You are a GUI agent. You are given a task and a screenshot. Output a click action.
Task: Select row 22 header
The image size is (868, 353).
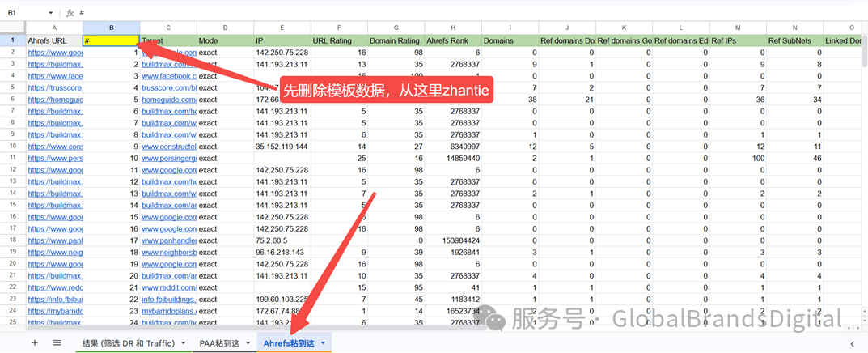[13, 287]
